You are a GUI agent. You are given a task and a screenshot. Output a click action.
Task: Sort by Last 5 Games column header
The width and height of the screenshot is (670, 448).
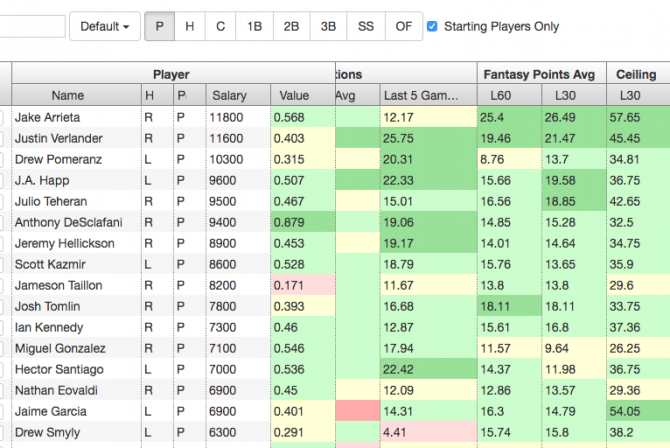pos(428,95)
